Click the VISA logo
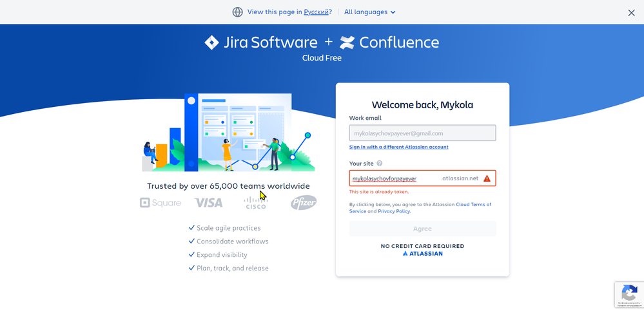 pyautogui.click(x=208, y=203)
